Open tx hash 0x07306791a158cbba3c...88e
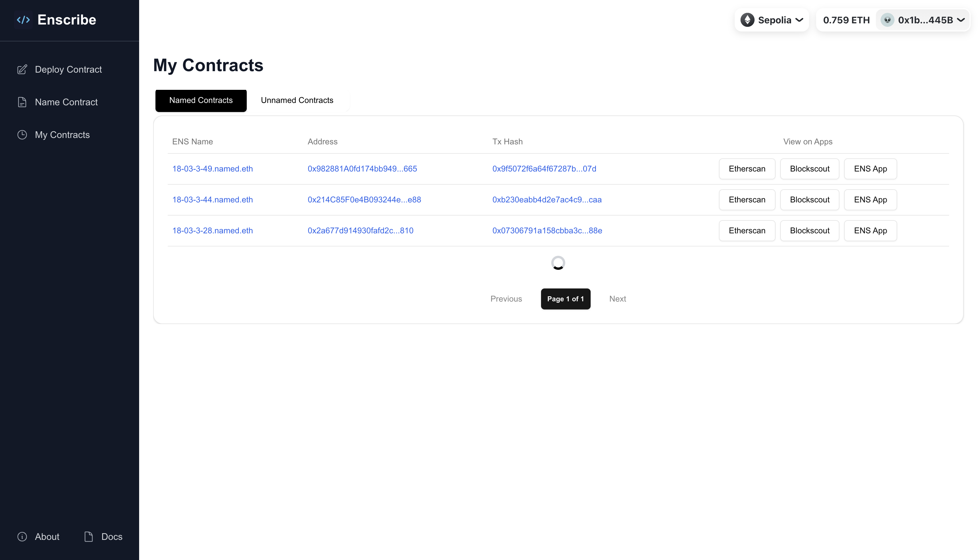980x560 pixels. point(547,230)
